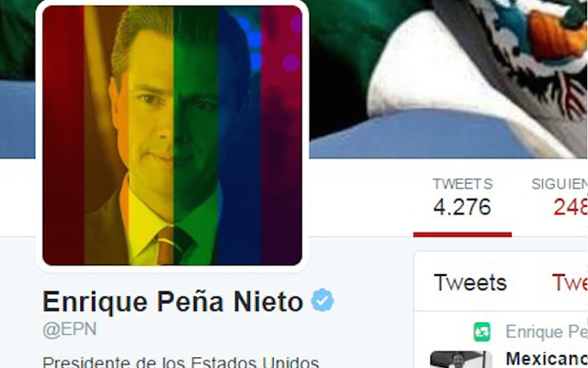Open the small tweet avatar thumbnail
The image size is (588, 368).
click(x=461, y=360)
